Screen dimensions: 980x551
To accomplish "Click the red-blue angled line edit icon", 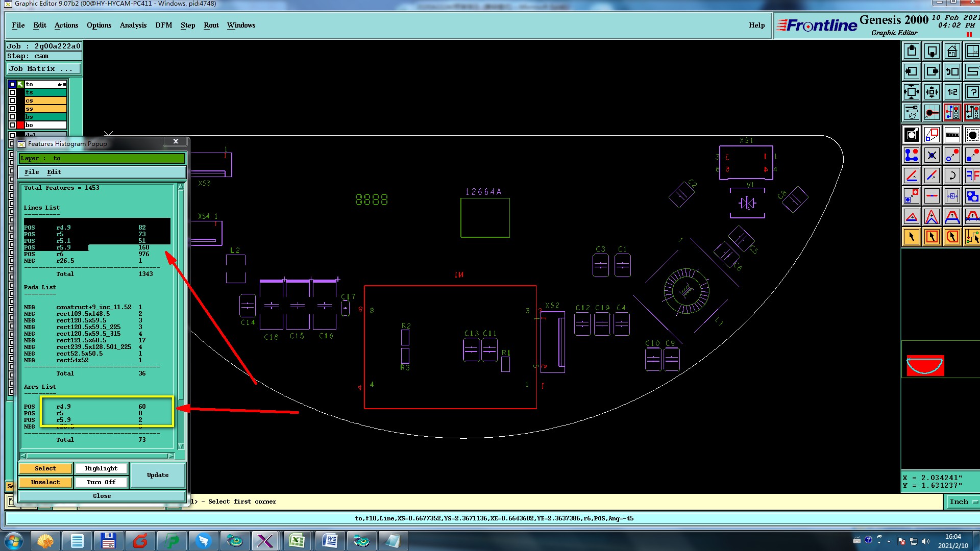I will [x=912, y=176].
